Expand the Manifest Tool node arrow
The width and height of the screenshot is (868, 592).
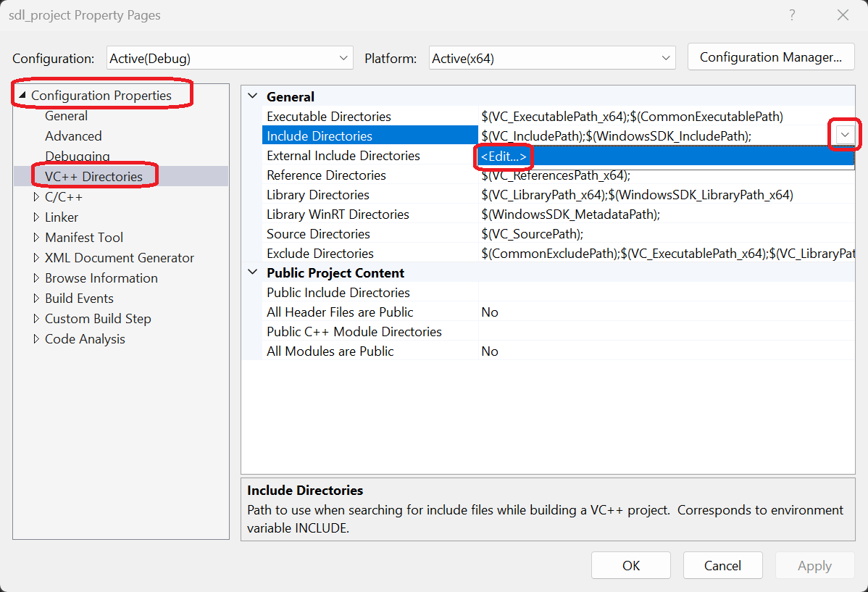[x=36, y=237]
